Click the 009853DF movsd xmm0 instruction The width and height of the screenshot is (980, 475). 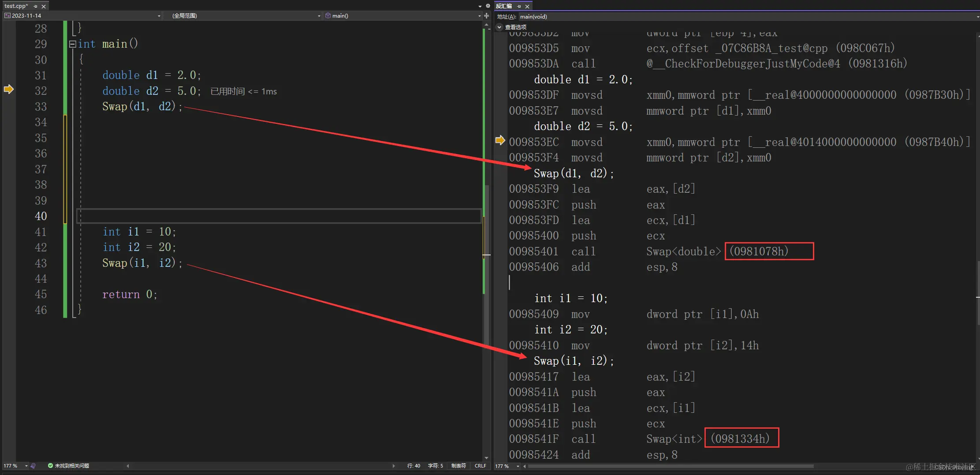point(740,95)
